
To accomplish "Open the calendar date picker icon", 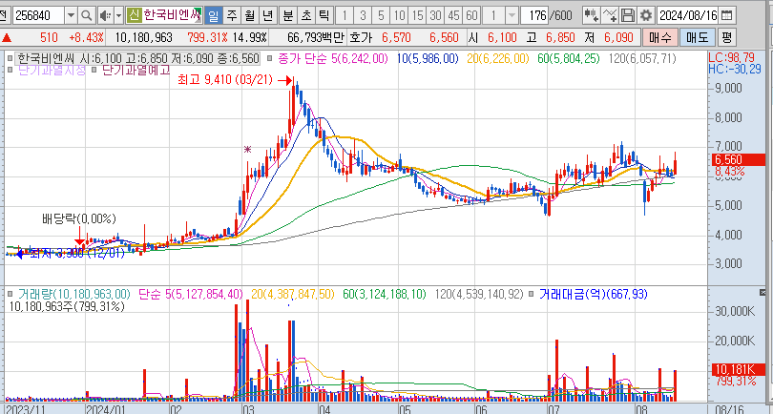I will 726,16.
